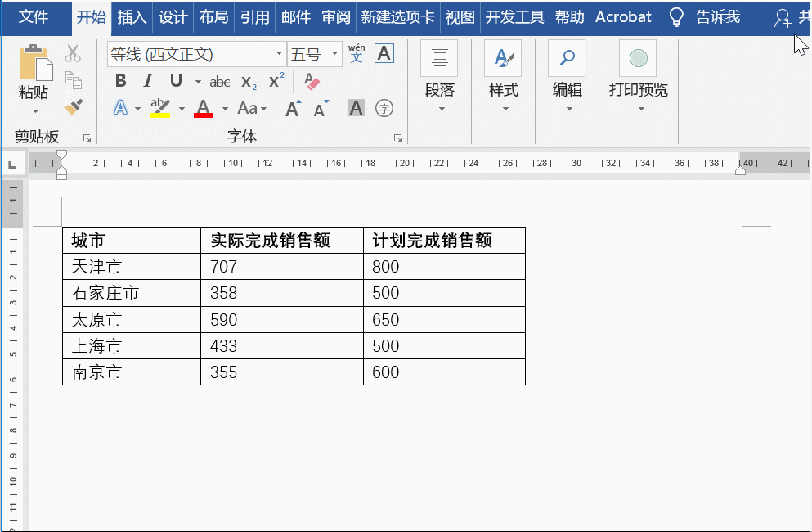Click the Enclose Characters circle icon

tap(384, 108)
